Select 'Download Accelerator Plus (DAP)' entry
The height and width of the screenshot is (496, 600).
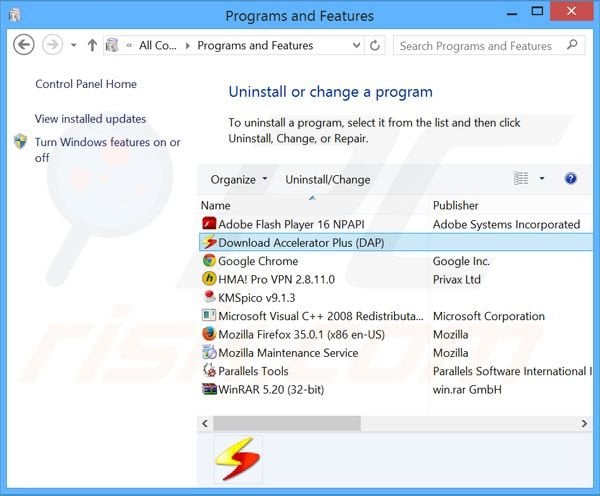point(301,243)
